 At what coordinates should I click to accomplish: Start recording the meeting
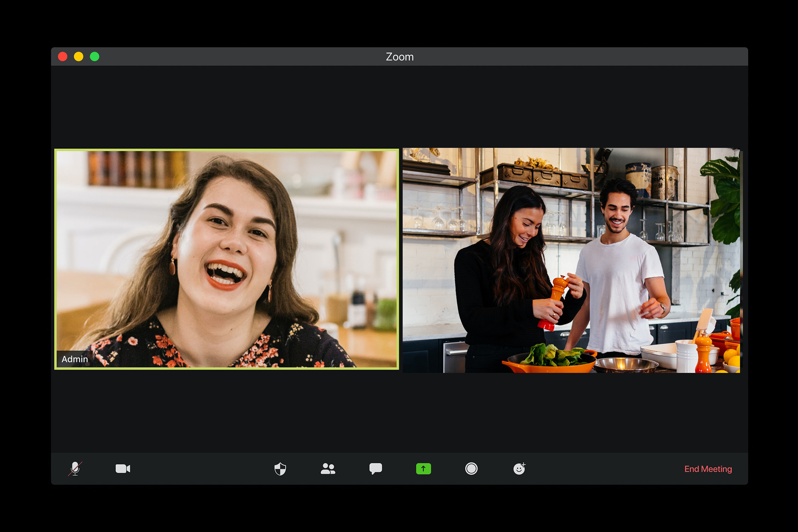tap(472, 469)
